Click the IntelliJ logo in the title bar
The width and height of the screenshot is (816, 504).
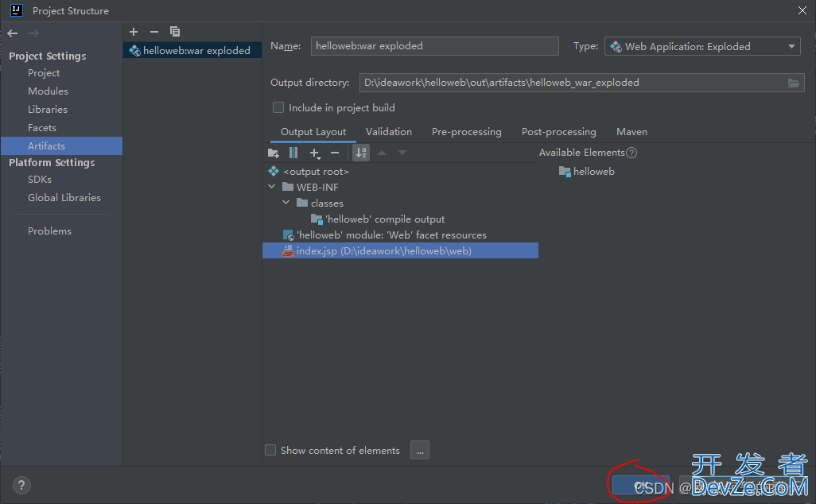(x=17, y=10)
